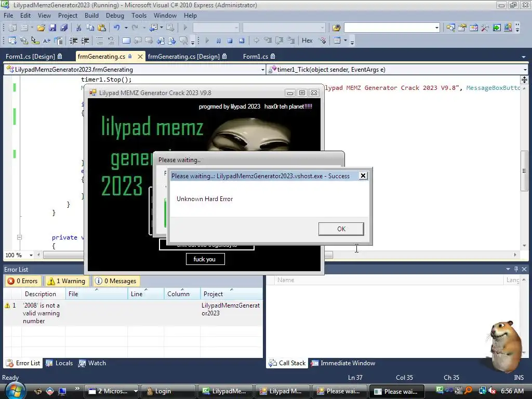This screenshot has height=399, width=532.
Task: Open the Properties Window from the toolbar
Action: click(x=462, y=28)
